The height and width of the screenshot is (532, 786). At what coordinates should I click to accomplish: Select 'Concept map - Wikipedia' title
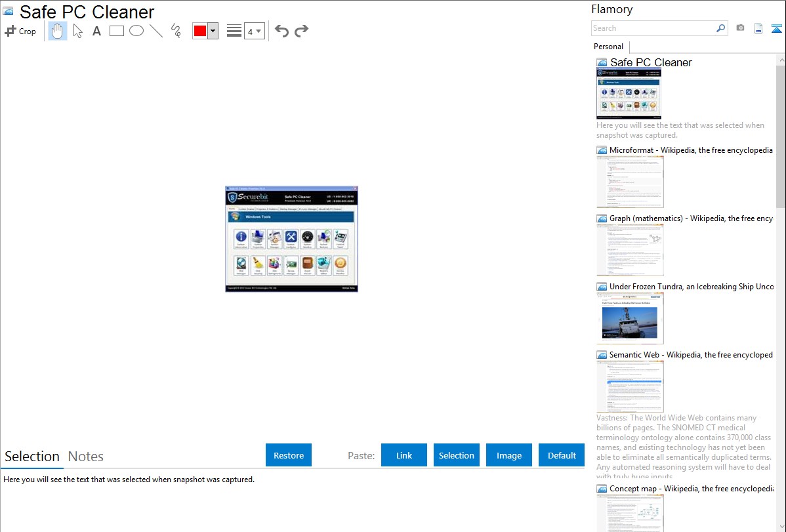(x=691, y=489)
